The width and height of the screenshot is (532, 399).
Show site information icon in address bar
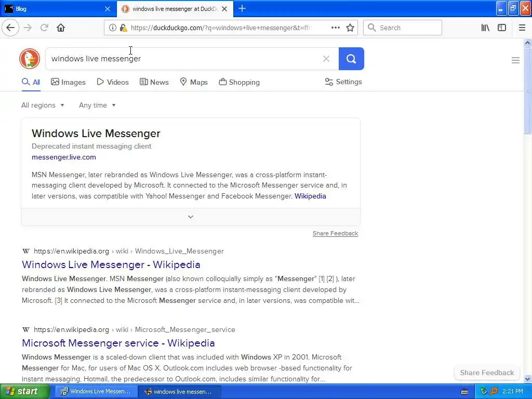pos(112,28)
